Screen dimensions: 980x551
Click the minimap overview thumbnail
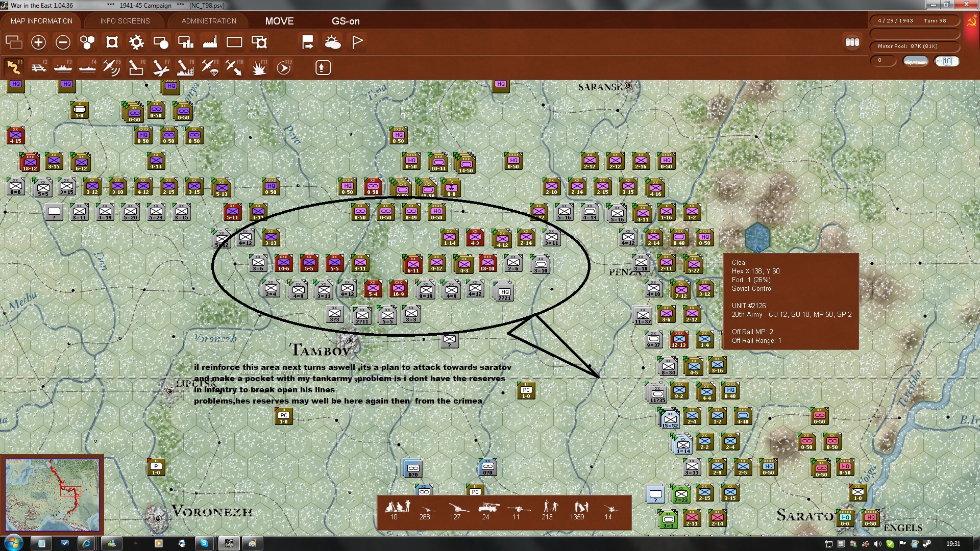[52, 495]
